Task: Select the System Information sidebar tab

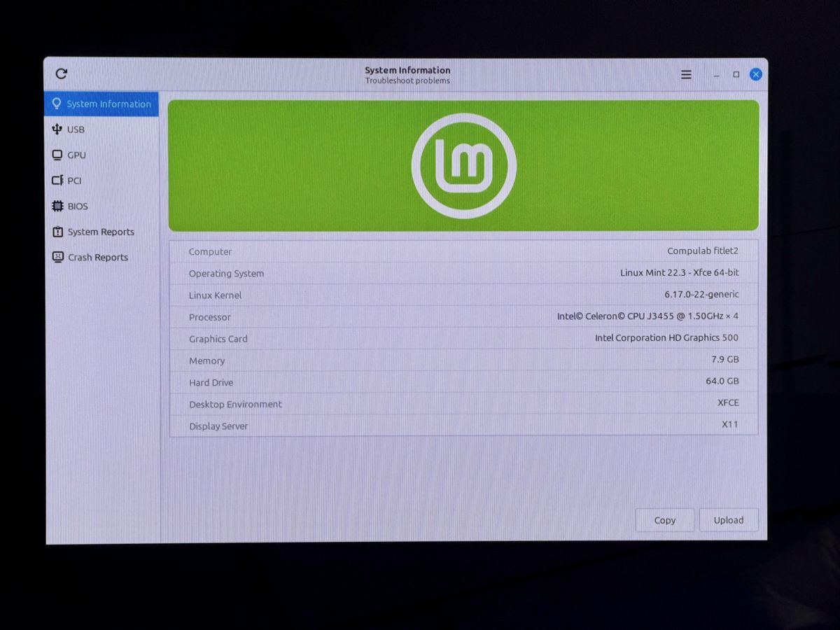Action: tap(101, 104)
